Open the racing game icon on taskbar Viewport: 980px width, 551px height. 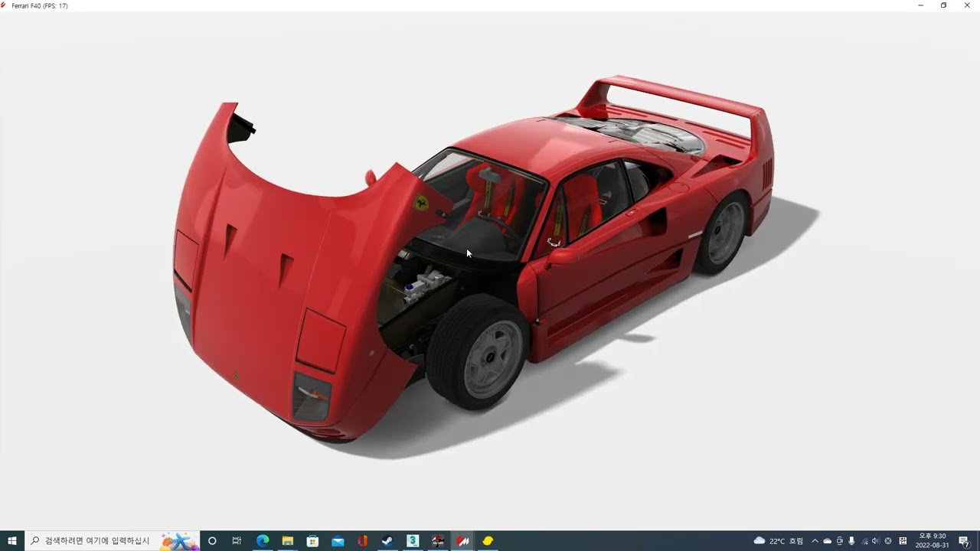pos(437,541)
